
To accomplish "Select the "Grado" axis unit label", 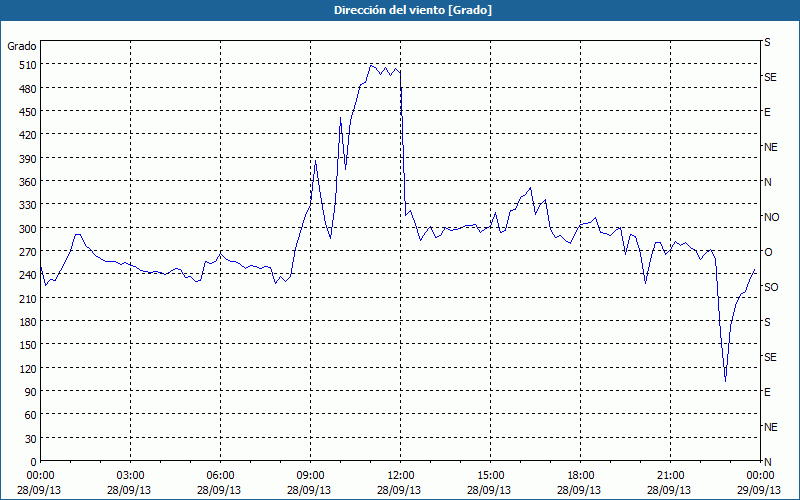I will click(x=22, y=46).
